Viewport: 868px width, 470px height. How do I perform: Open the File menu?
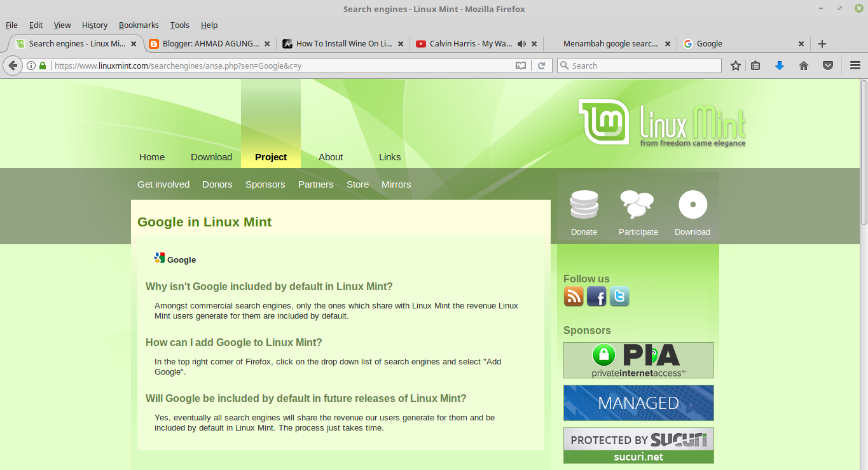pyautogui.click(x=11, y=25)
